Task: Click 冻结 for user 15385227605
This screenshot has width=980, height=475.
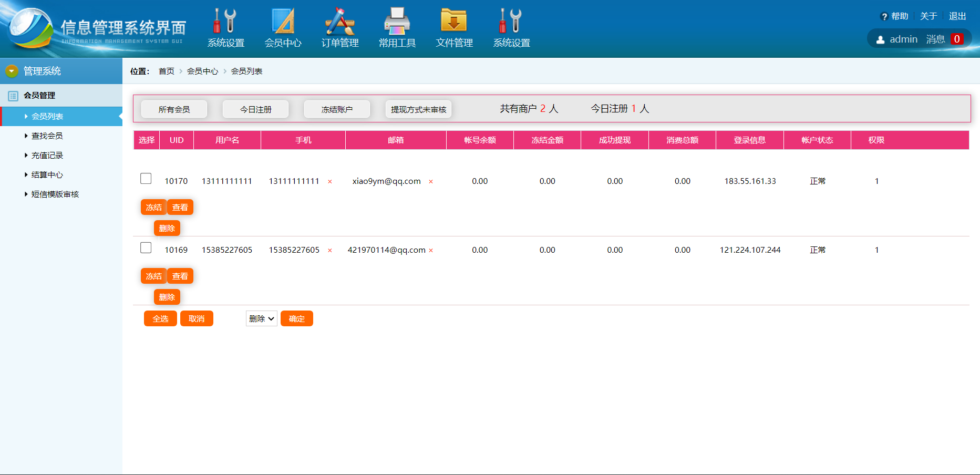Action: [153, 276]
